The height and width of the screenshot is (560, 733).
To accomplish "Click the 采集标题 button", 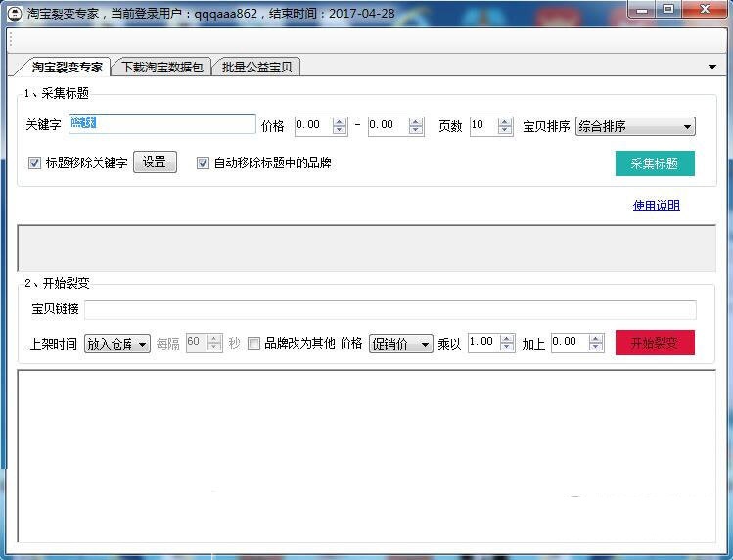I will click(655, 163).
